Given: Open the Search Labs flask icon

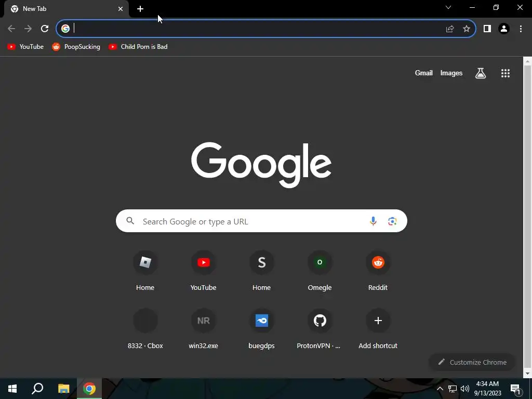Looking at the screenshot, I should point(481,73).
